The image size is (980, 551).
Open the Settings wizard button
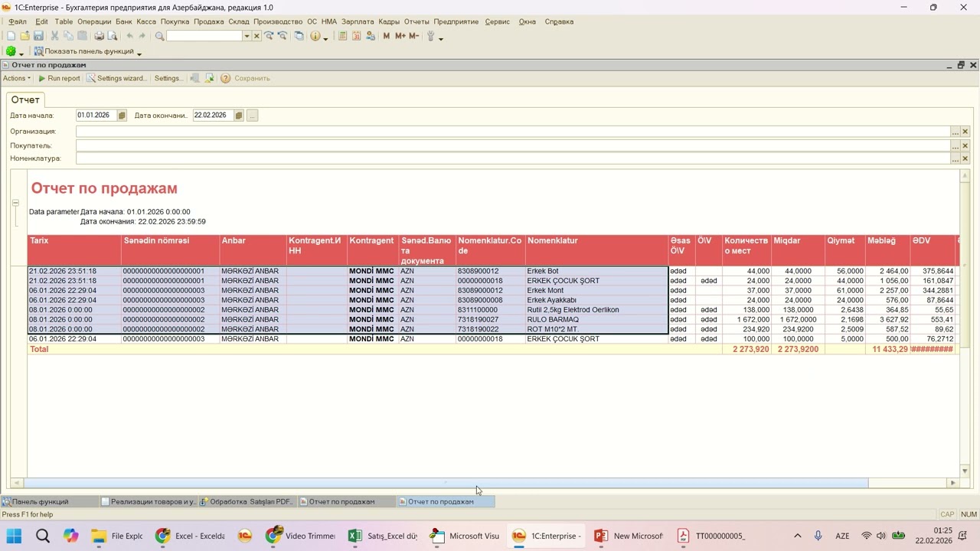pyautogui.click(x=116, y=78)
